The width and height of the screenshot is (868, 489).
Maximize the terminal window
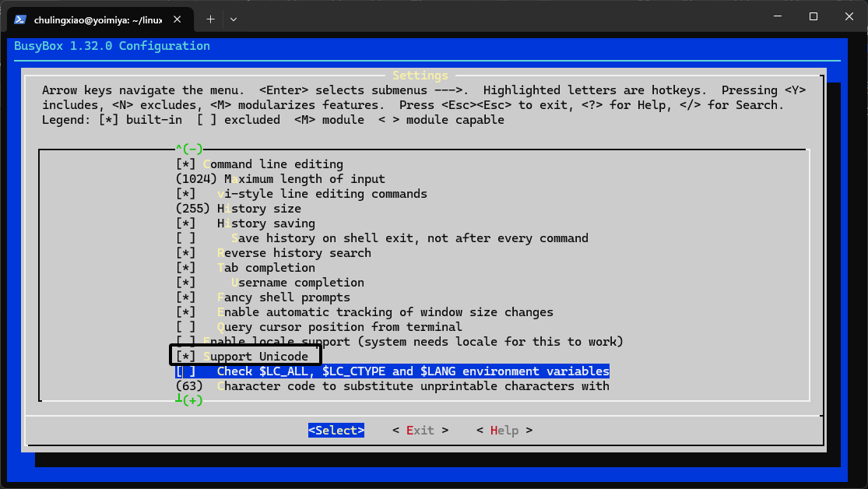coord(814,16)
